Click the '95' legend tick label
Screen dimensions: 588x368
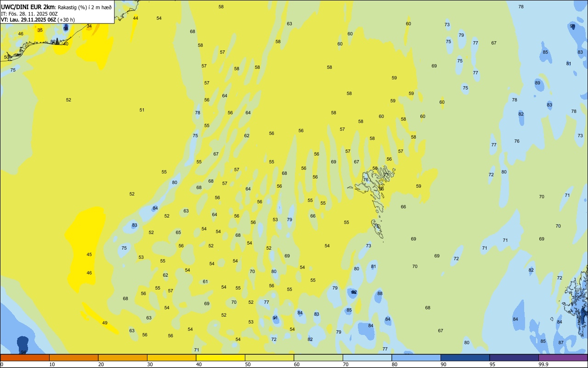pos(492,364)
